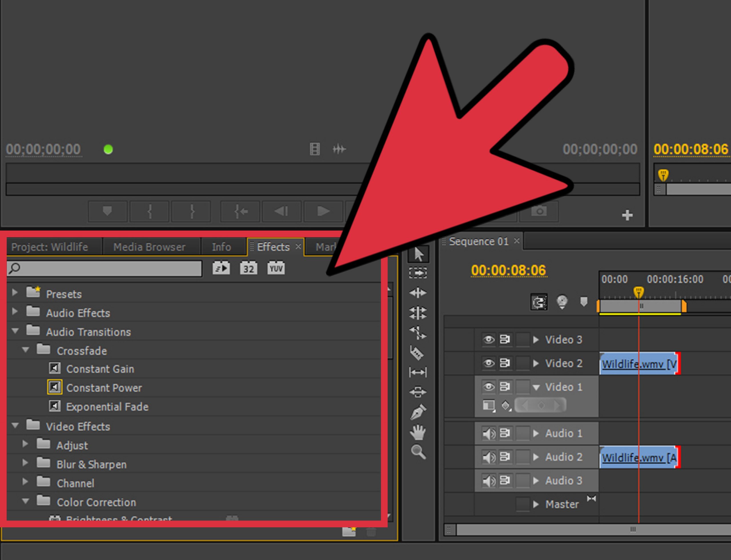Select the Hand tool

(418, 432)
